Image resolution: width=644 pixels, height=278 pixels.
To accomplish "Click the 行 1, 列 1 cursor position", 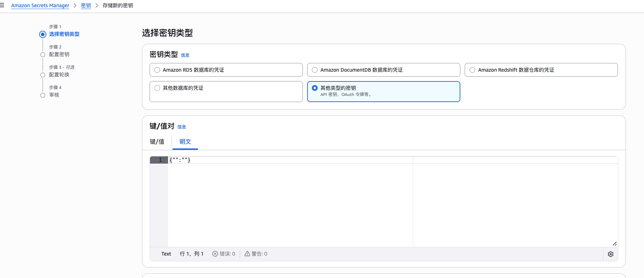I will click(x=192, y=254).
